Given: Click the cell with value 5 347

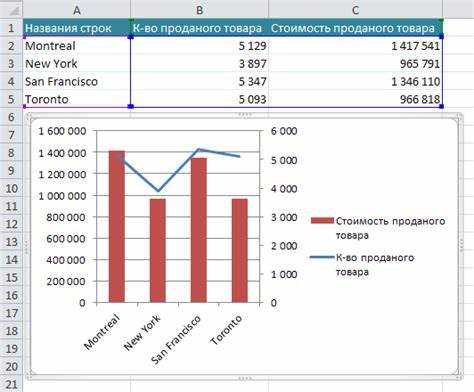Looking at the screenshot, I should tap(199, 81).
